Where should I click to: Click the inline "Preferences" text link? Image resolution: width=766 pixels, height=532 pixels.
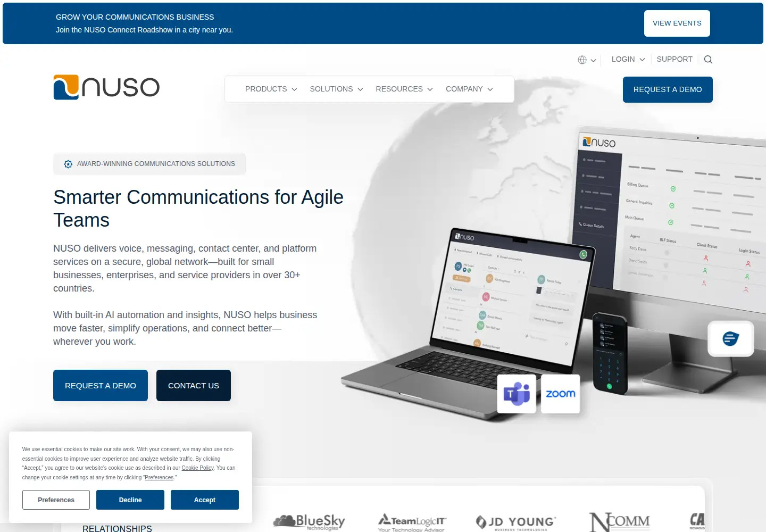click(159, 478)
